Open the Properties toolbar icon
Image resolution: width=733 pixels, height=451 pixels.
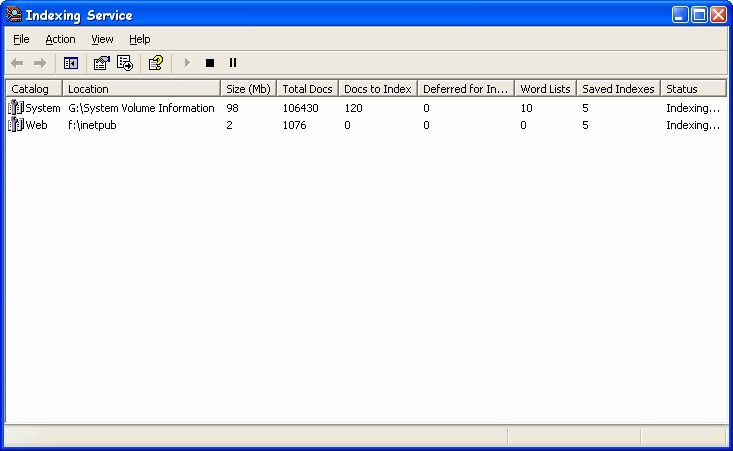[101, 63]
